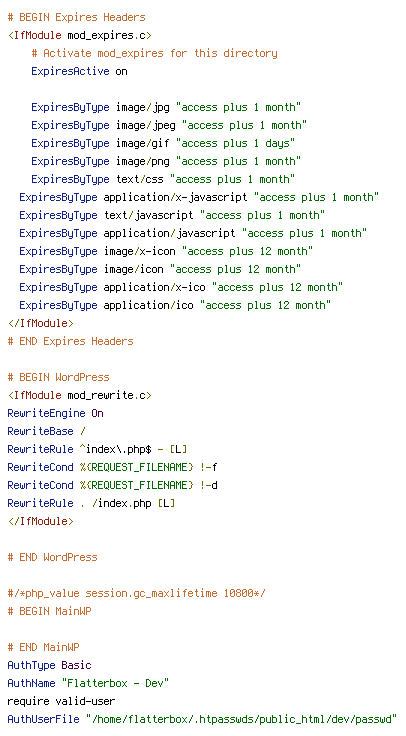406x736 pixels.
Task: Place cursor on 'ExpiresActive on' directive
Action: pos(79,71)
